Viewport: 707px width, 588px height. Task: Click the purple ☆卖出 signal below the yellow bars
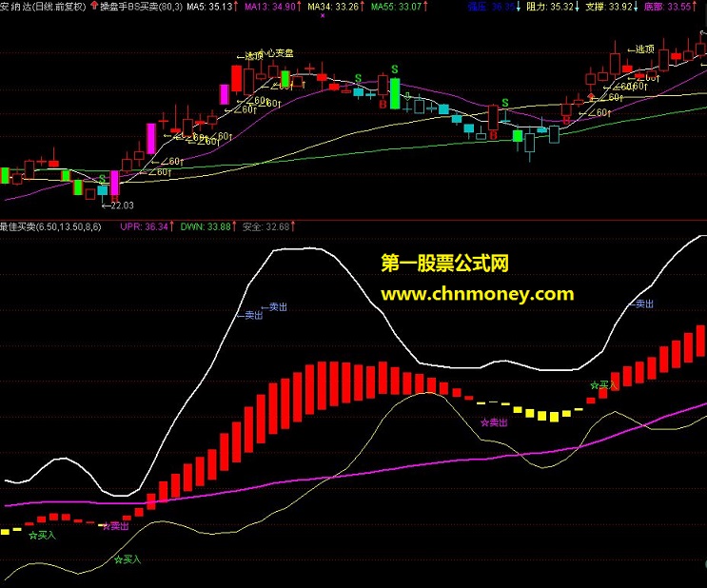pyautogui.click(x=494, y=422)
